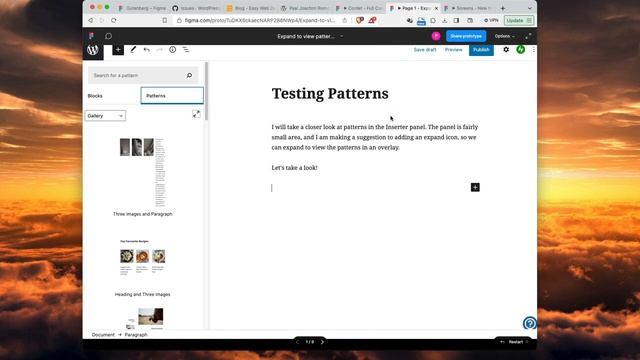Click the Let's take a look! paragraph
The image size is (640, 360).
pos(294,168)
